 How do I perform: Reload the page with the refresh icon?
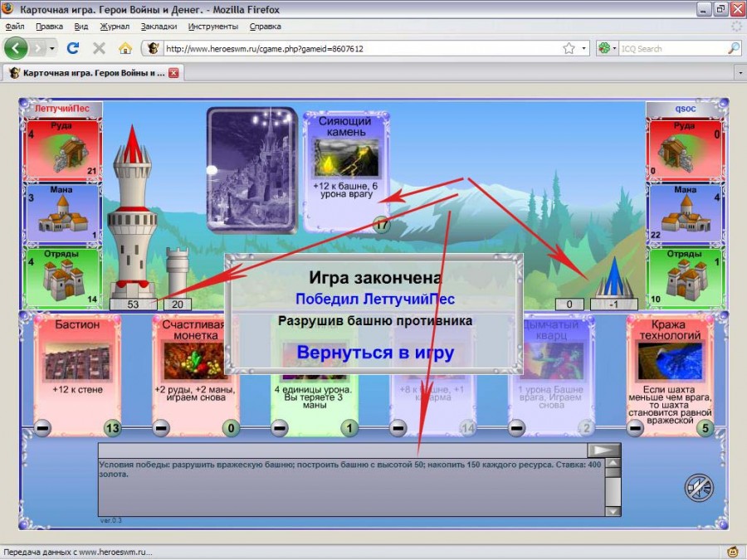click(x=73, y=48)
